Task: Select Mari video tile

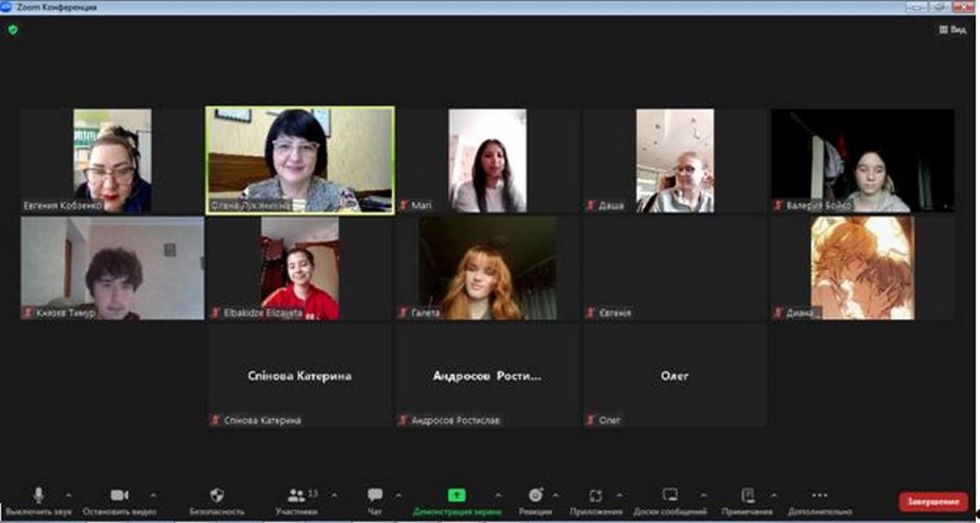Action: coord(488,161)
